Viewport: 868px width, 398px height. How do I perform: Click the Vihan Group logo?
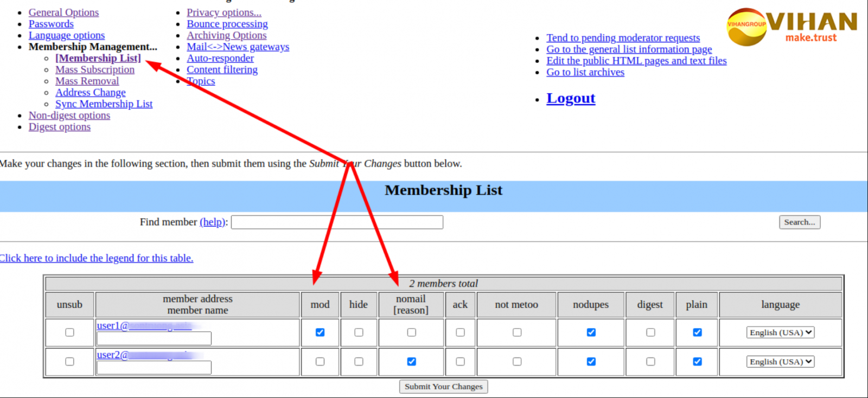click(792, 27)
